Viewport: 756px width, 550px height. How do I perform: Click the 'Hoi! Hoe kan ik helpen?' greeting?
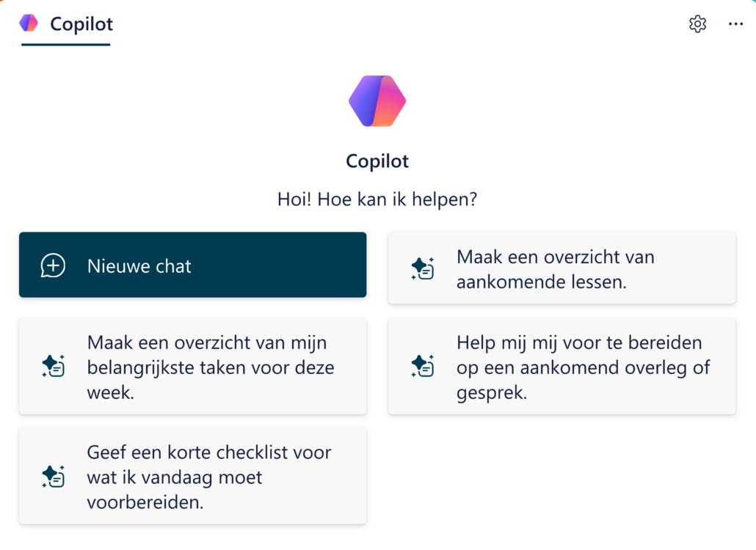[x=377, y=199]
